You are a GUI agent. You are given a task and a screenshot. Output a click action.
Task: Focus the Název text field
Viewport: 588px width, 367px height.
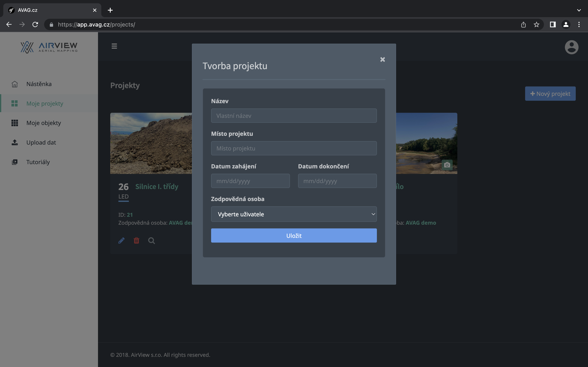coord(294,116)
